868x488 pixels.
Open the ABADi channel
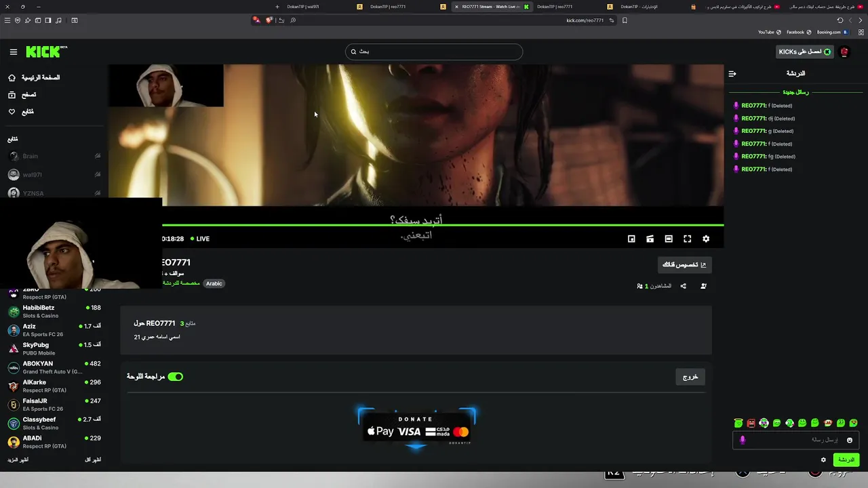click(53, 442)
